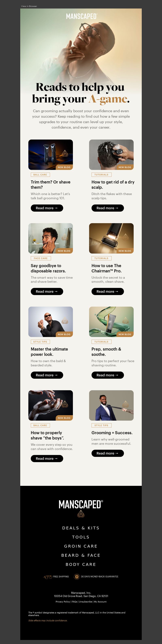
Task: Open the Grooming = Success man in suit thumbnail
Action: (111, 405)
